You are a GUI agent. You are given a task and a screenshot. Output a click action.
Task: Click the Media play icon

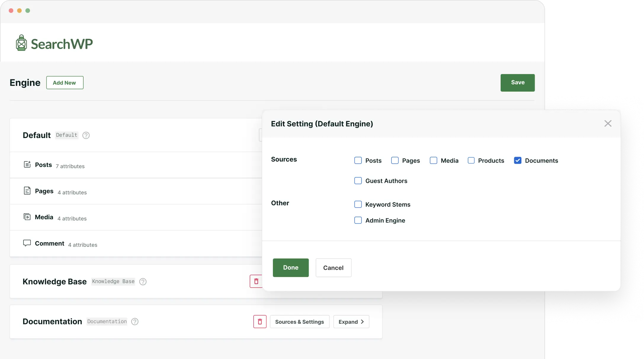(x=27, y=217)
